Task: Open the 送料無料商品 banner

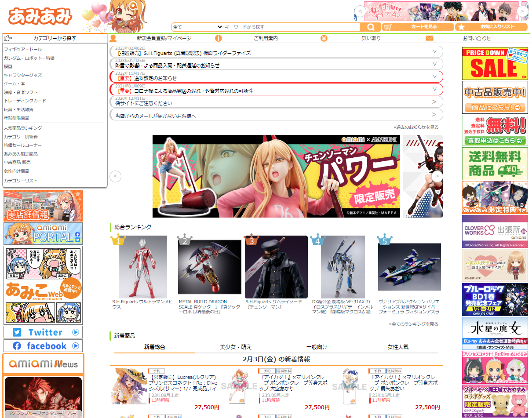Action: [x=495, y=164]
